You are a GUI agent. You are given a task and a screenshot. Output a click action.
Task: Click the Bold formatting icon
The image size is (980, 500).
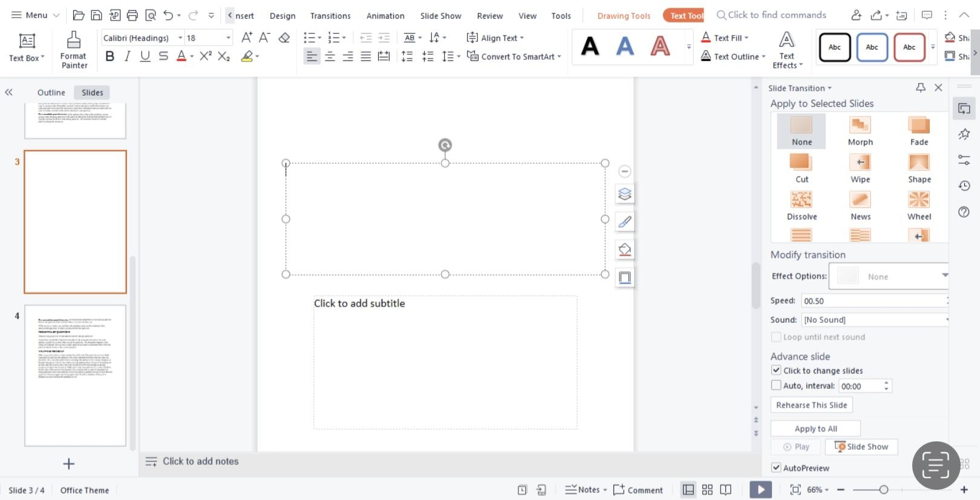(109, 56)
